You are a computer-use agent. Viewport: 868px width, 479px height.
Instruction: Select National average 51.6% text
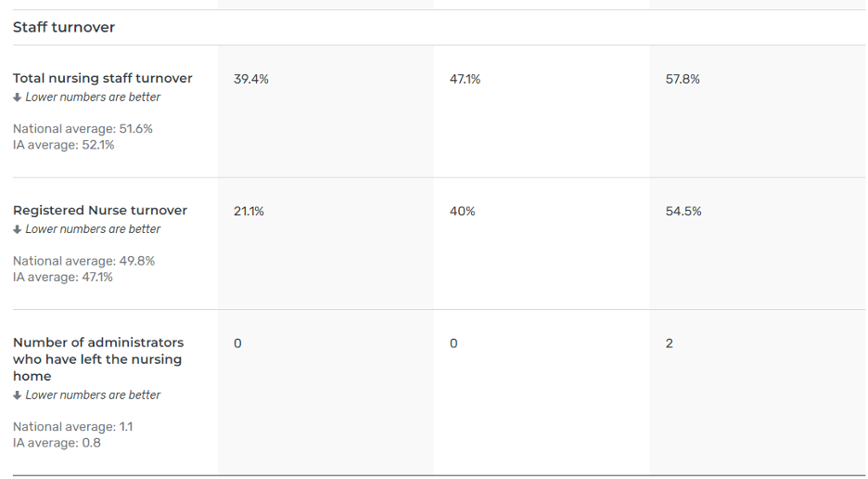tap(83, 129)
